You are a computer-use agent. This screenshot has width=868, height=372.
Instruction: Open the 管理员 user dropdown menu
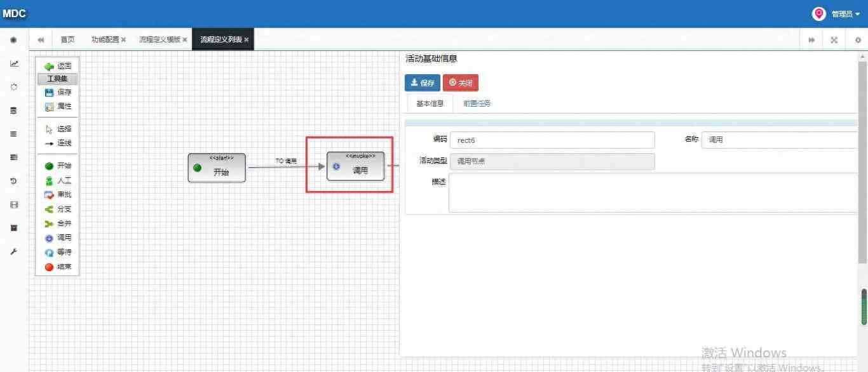(x=845, y=14)
